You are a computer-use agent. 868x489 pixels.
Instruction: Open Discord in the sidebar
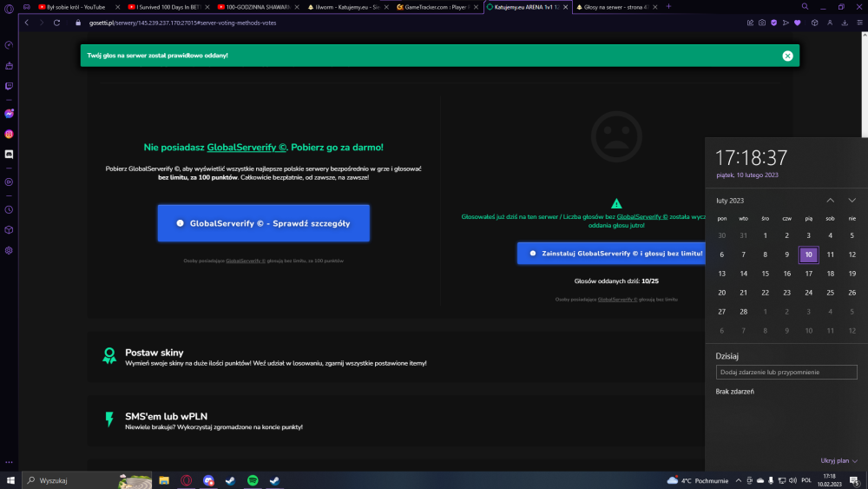click(x=9, y=155)
